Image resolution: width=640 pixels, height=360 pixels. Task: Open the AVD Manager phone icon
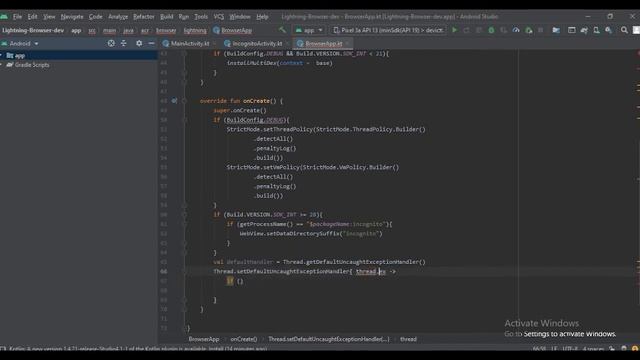click(x=596, y=30)
